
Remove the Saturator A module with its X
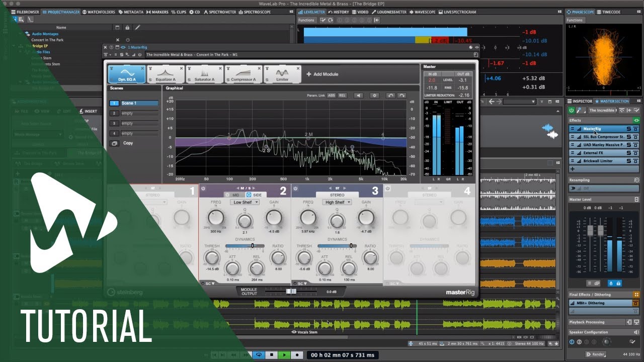click(220, 68)
